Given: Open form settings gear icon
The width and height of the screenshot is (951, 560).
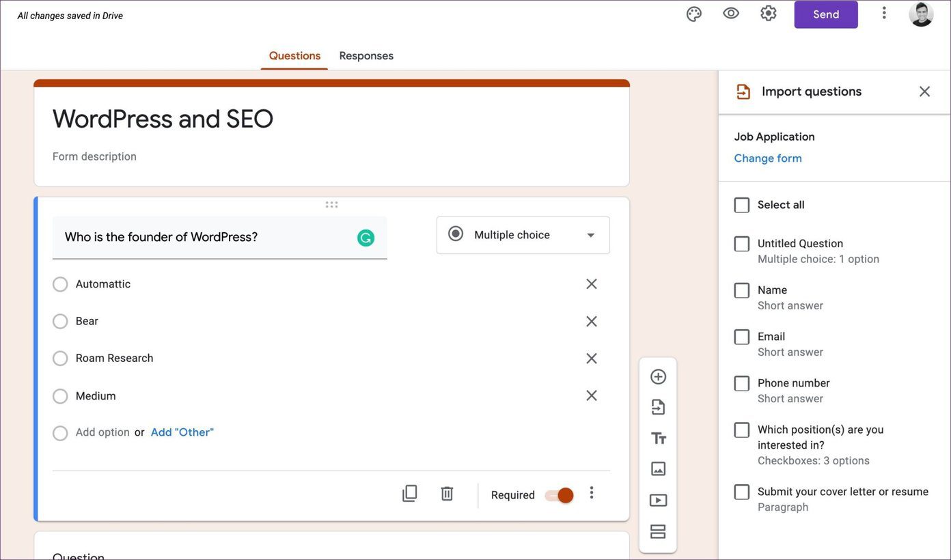Looking at the screenshot, I should pos(769,14).
